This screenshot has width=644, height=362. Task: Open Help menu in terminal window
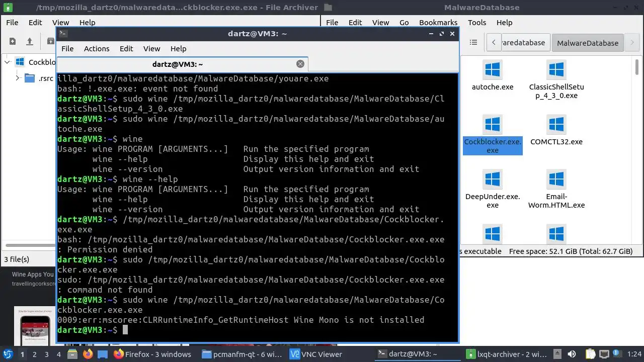pyautogui.click(x=178, y=49)
